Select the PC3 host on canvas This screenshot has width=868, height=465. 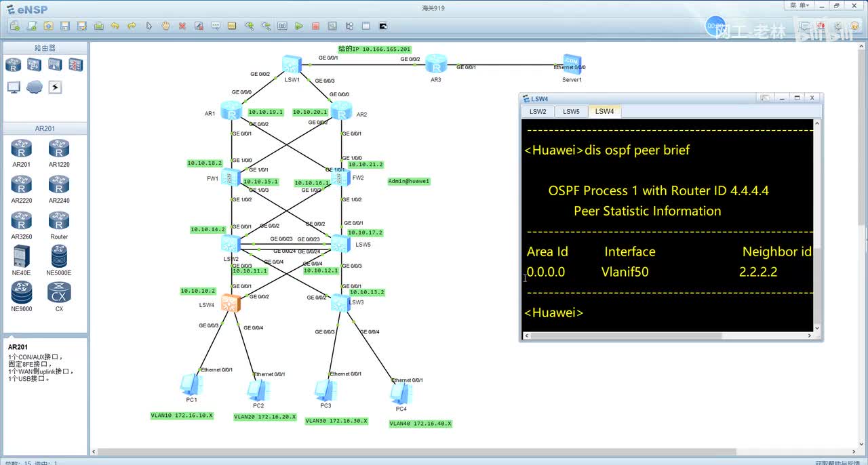[x=324, y=390]
